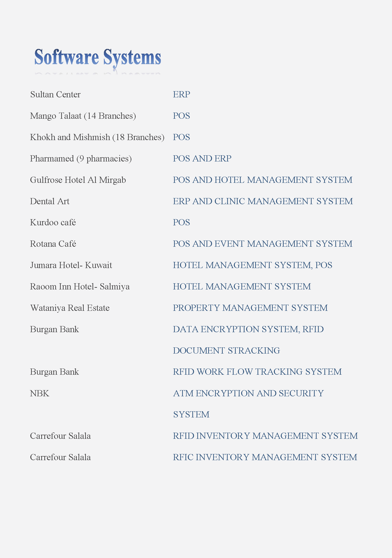Click Raoom Inn Hotel- Salmiya entry
Screen dimensions: 392x558
[80, 287]
